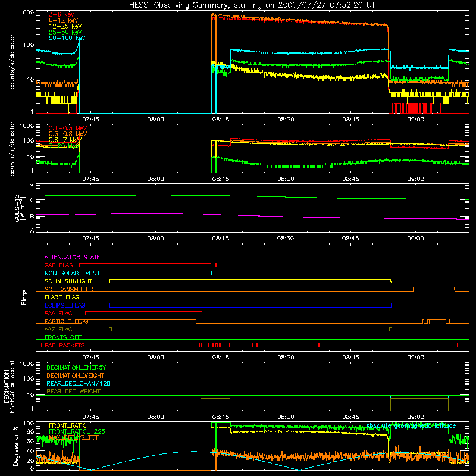This screenshot has width=476, height=476.
Task: Select the red 3-6 keV legend label
Action: (x=61, y=14)
